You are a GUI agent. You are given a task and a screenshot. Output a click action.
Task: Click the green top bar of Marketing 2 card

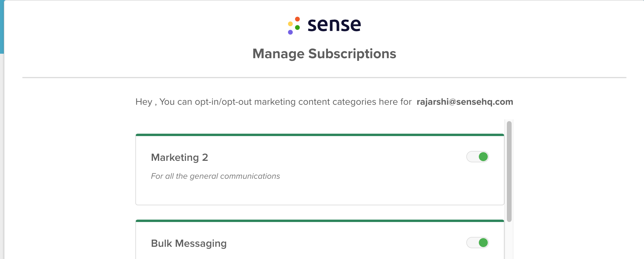coord(320,135)
